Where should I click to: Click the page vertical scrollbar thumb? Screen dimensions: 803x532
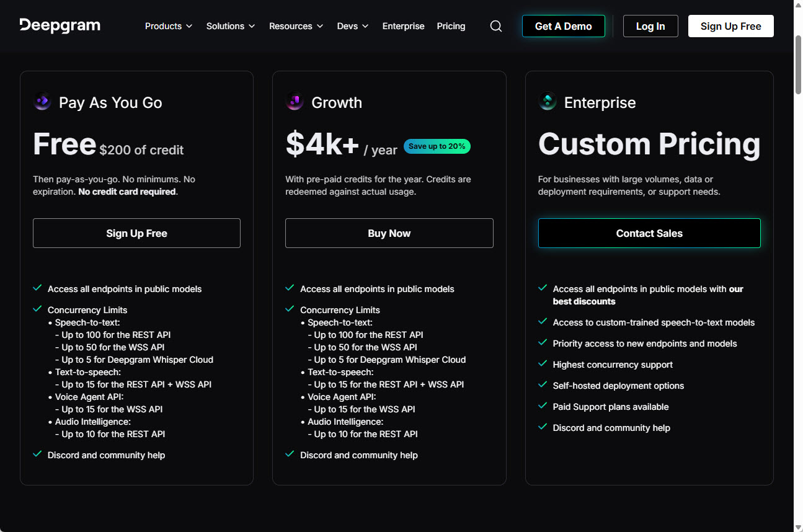click(798, 65)
